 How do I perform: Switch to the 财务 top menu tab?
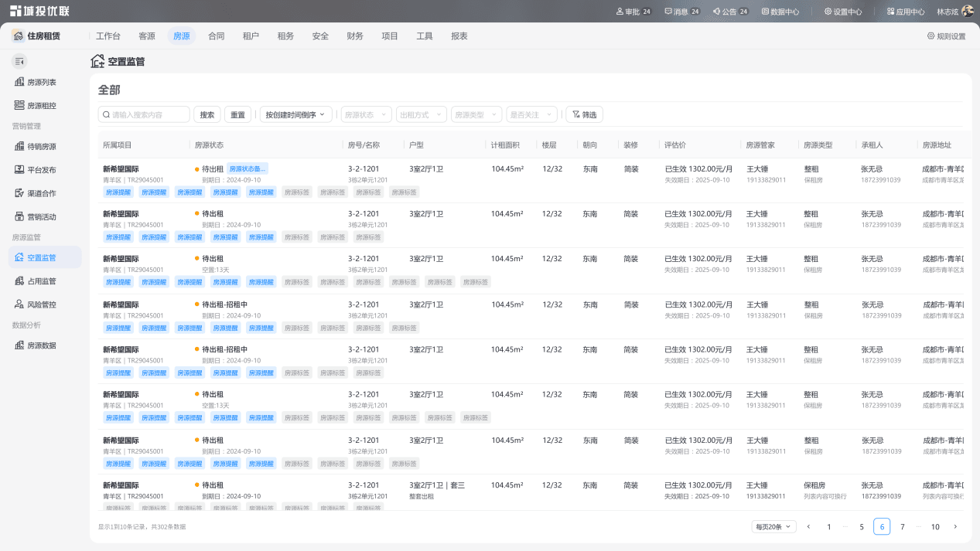tap(355, 36)
